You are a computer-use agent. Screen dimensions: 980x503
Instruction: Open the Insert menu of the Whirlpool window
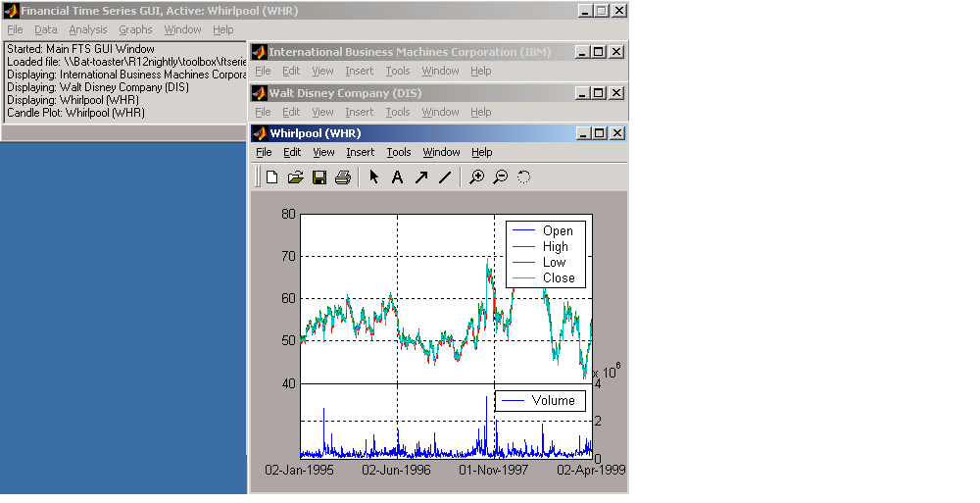pos(360,152)
